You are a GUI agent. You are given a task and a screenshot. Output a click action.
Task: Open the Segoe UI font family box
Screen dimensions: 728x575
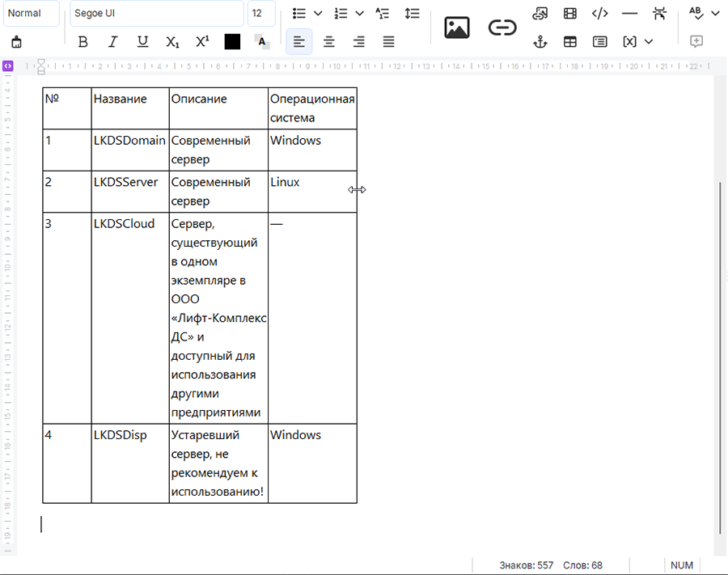157,14
